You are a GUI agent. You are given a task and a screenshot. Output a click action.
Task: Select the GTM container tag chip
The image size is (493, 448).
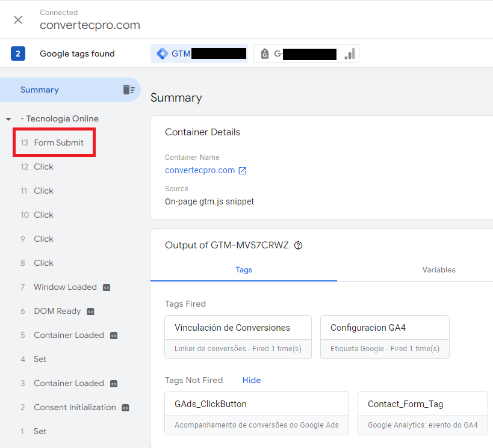click(x=199, y=54)
